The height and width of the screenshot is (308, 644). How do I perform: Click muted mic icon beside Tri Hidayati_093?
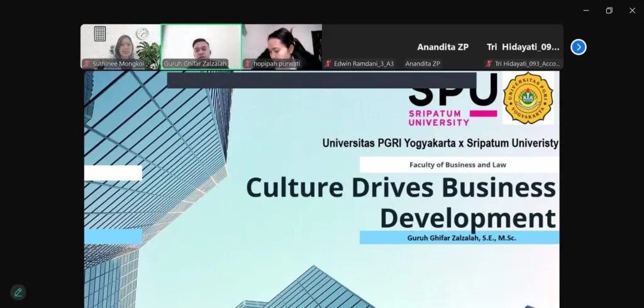click(489, 64)
